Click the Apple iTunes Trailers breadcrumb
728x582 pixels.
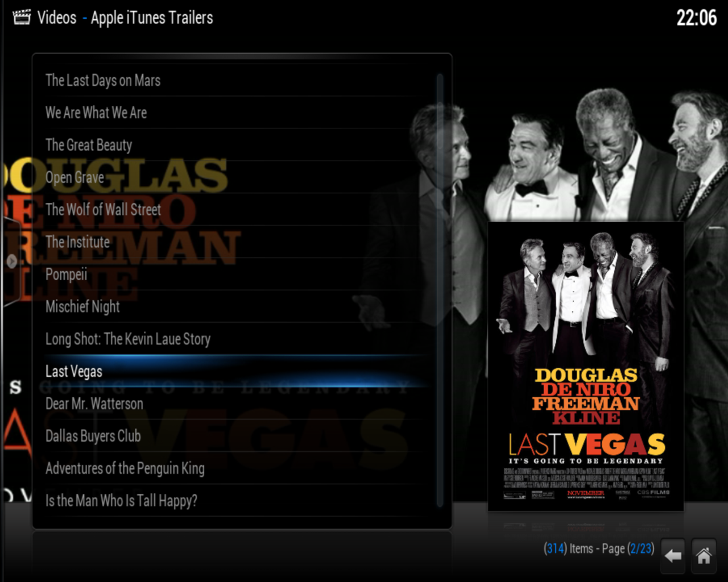click(152, 18)
